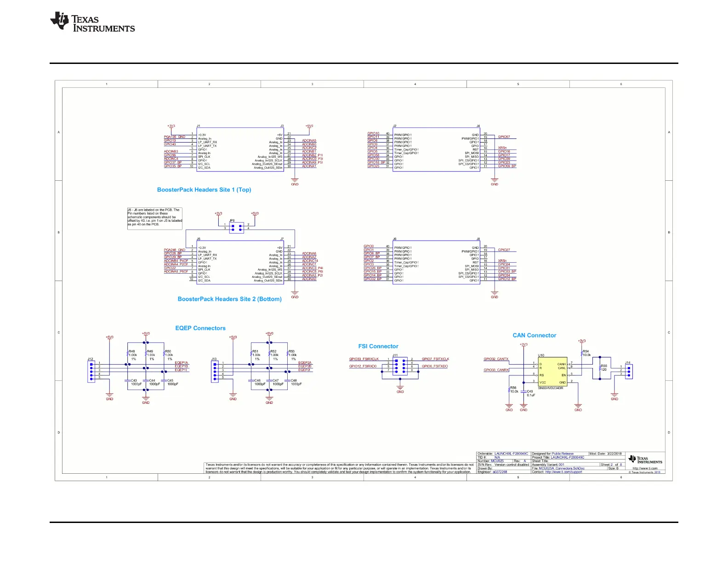Click the Engineer a0272268 value
Screen dimensions: 728x563
coord(500,472)
